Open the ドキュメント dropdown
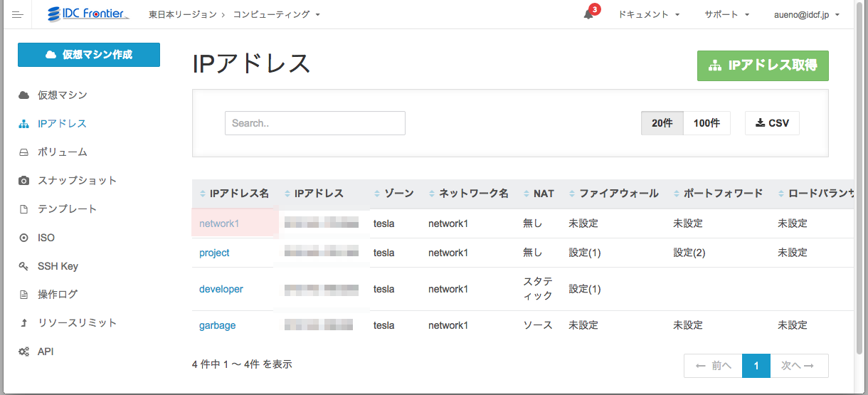 tap(649, 14)
